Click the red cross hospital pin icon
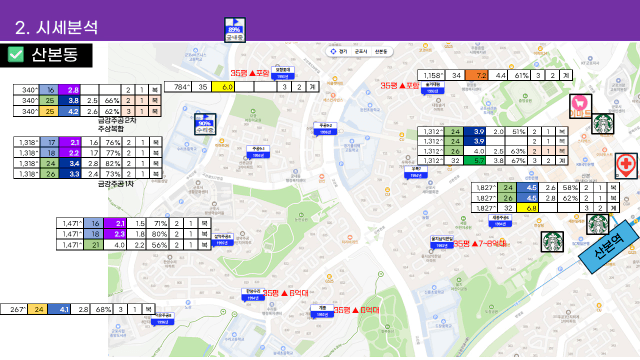This screenshot has width=640, height=360. (626, 166)
